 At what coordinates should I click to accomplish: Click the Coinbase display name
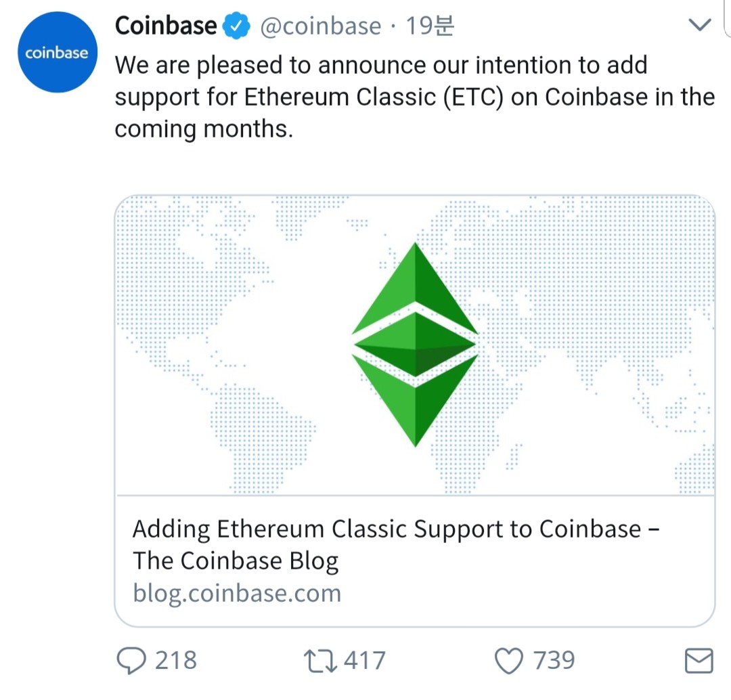[x=166, y=26]
